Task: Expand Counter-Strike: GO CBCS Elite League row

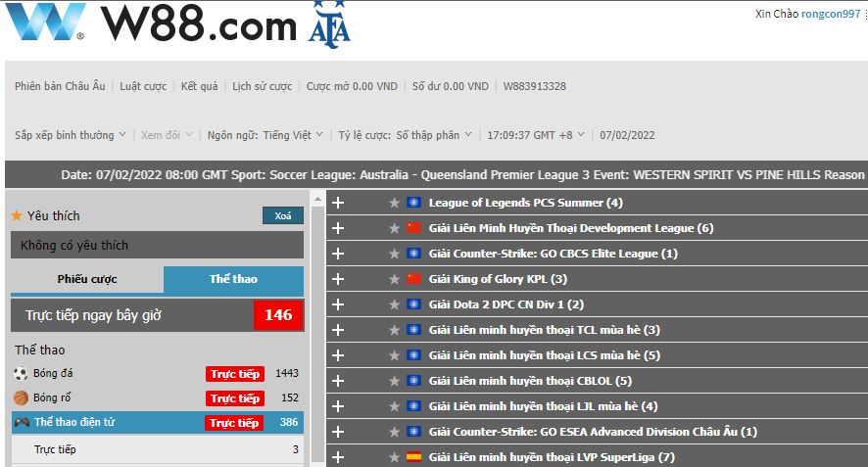Action: pyautogui.click(x=338, y=254)
